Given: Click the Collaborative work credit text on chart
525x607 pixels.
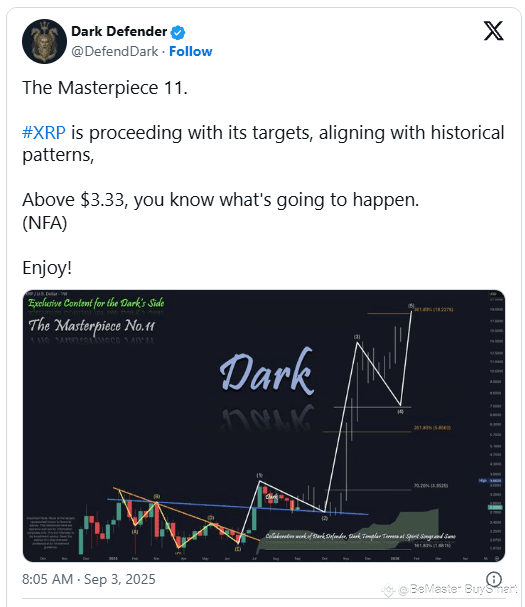Looking at the screenshot, I should (360, 536).
